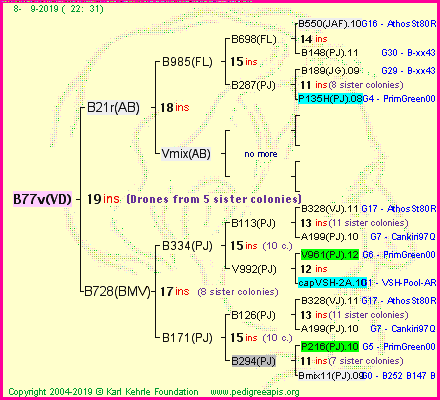Image resolution: width=440 pixels, height=400 pixels.
Task: Select A199(PJ).10 in the B113(PJ) branch
Action: click(x=330, y=237)
